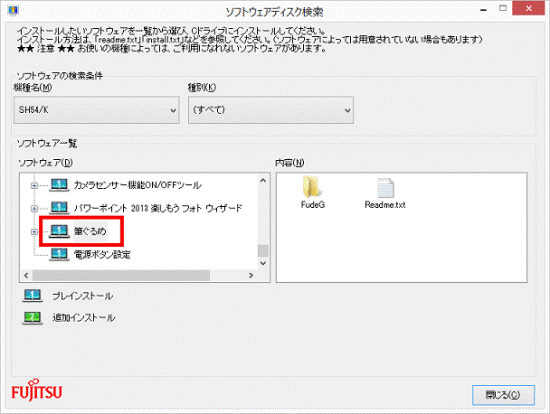Select the カメラセンサー機能ON/OFFツール laptop icon
Viewport: 550px width, 414px height.
point(59,185)
